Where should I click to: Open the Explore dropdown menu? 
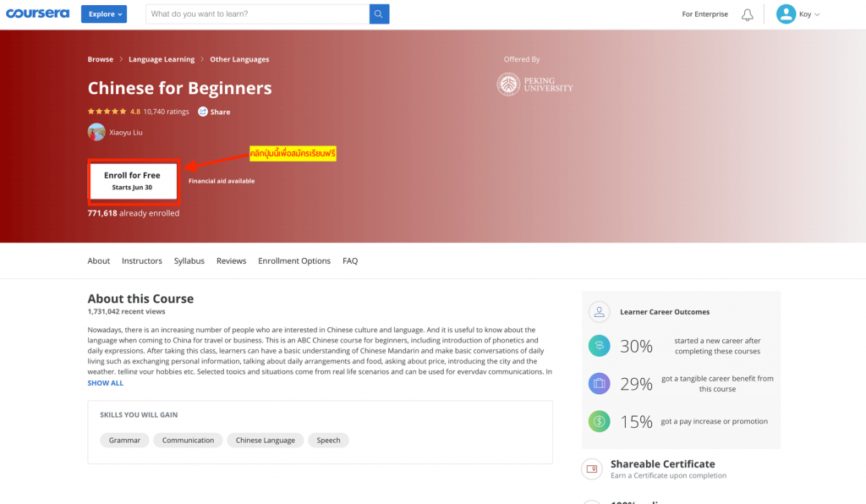(104, 14)
